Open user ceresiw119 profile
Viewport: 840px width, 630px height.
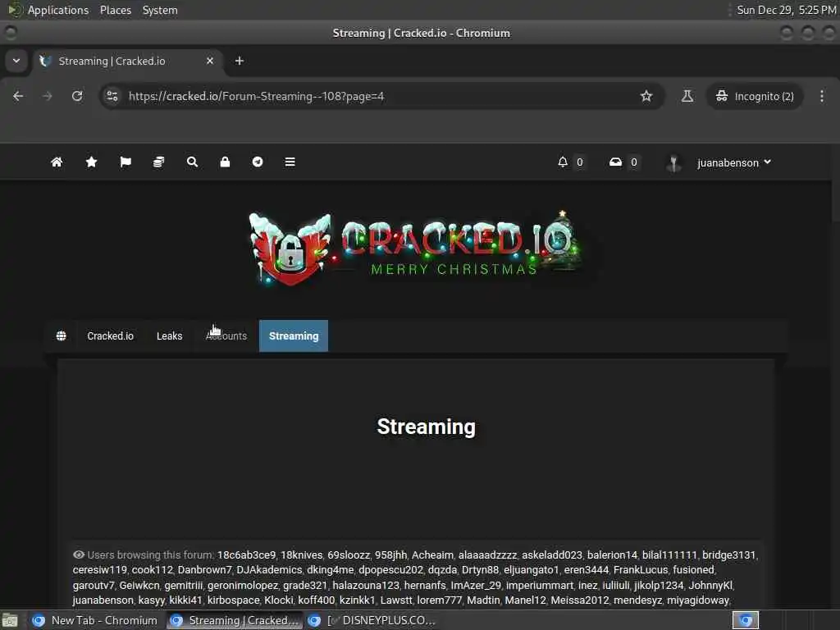click(x=99, y=569)
